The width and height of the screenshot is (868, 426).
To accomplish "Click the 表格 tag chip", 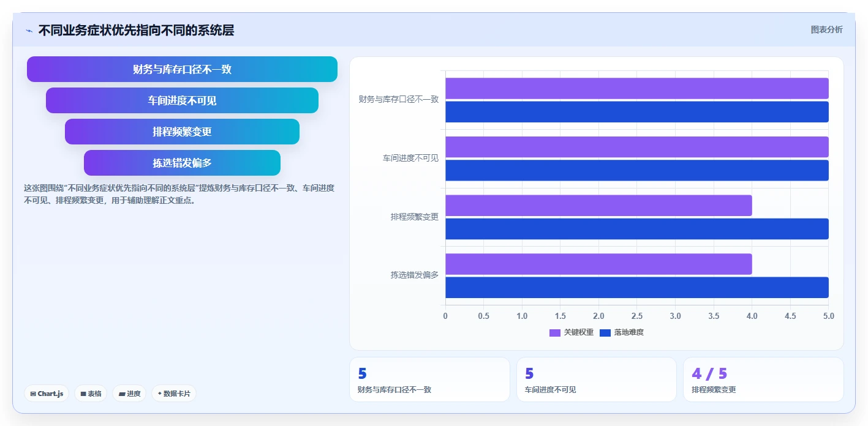I will 91,394.
